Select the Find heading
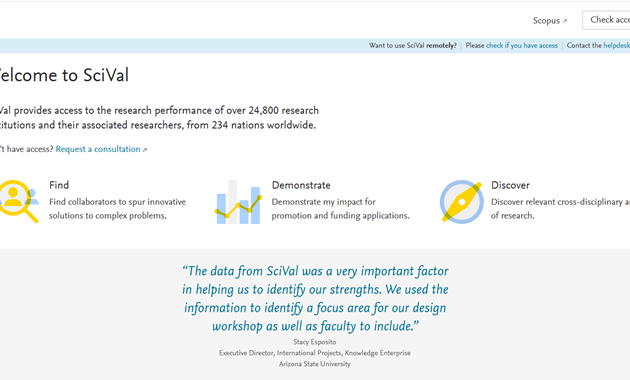Screen dimensions: 630x380 tap(59, 185)
